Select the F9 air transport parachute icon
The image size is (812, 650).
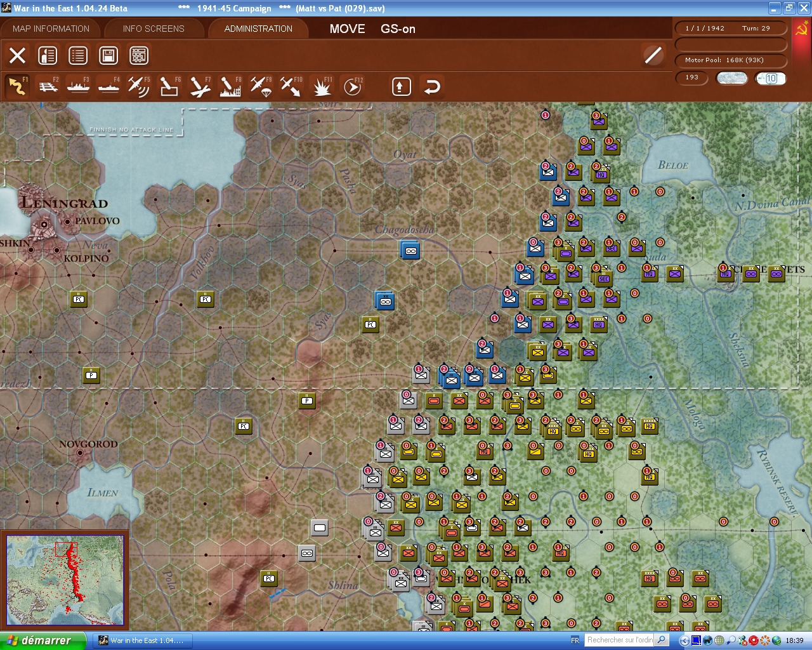tap(261, 86)
